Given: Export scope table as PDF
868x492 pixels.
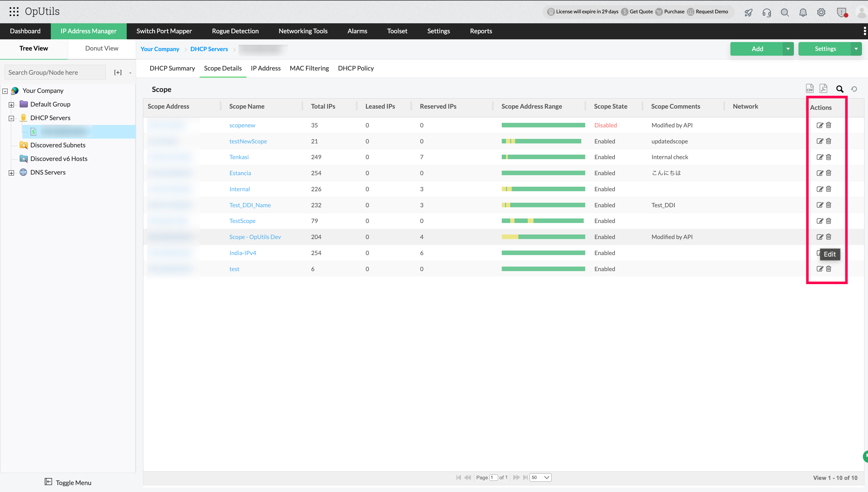Looking at the screenshot, I should tap(823, 89).
